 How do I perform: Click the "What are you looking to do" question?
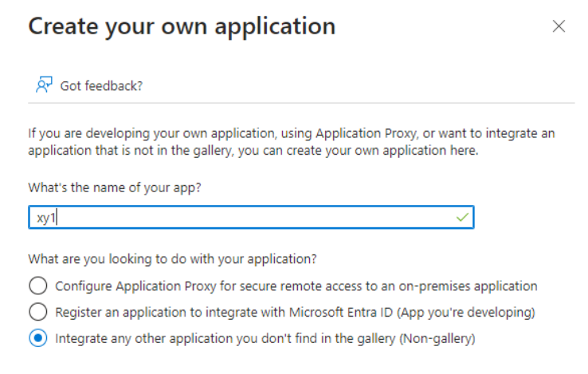[x=172, y=258]
